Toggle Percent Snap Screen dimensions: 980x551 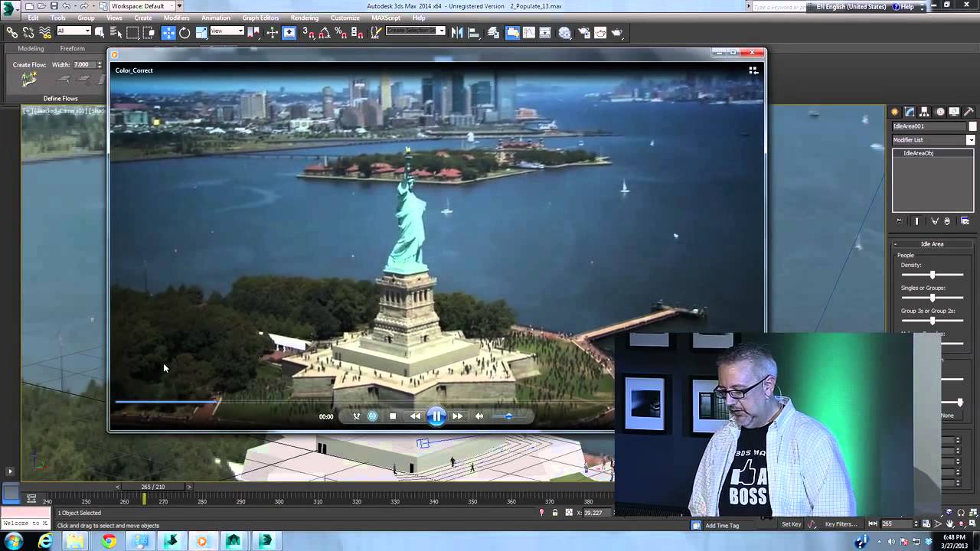[341, 32]
